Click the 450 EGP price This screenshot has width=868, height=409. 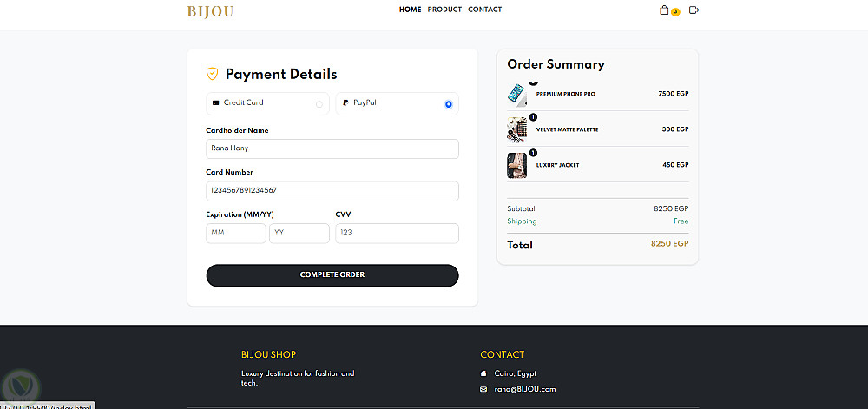[x=675, y=165]
